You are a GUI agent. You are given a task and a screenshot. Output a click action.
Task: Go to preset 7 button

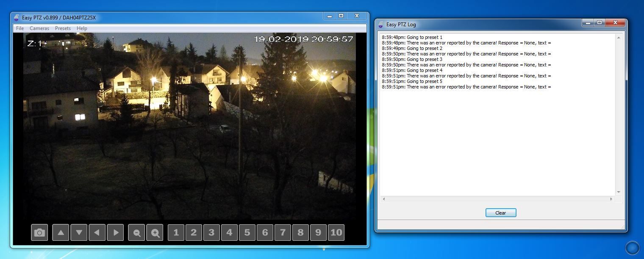coord(283,233)
